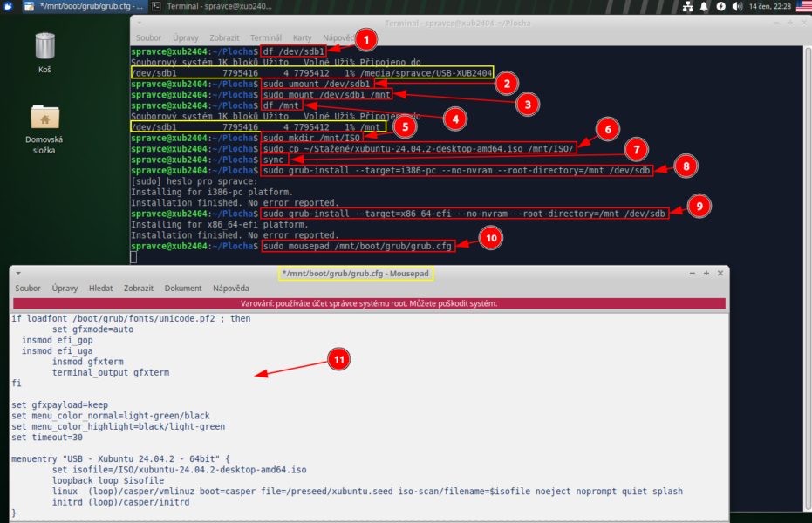Click the 'sudo cp' xubuntu ISO command

click(419, 149)
